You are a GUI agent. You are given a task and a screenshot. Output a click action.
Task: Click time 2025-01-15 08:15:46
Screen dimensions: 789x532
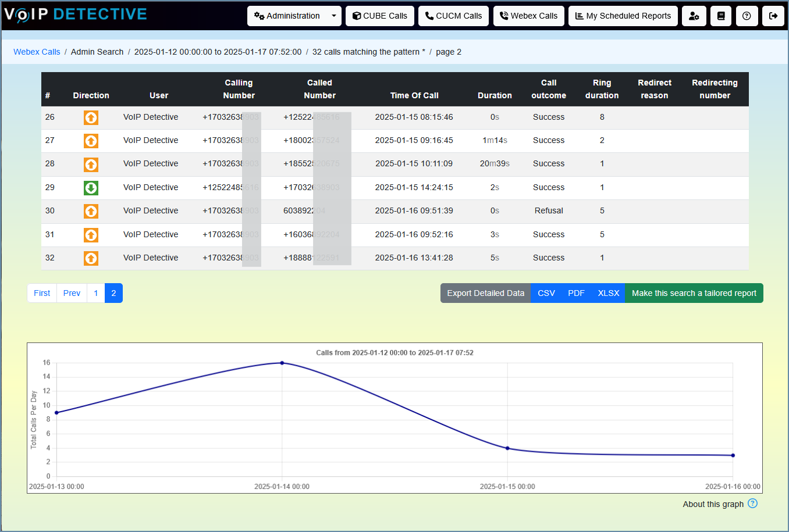point(414,117)
